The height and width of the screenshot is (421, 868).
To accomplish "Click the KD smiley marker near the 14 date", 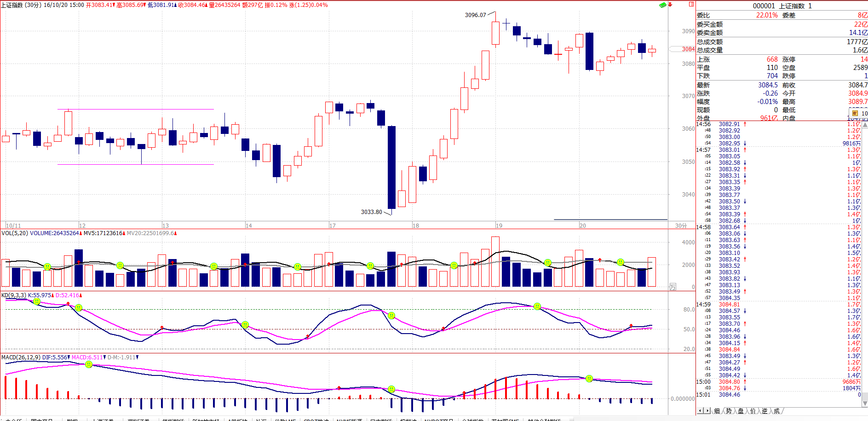I will [245, 325].
